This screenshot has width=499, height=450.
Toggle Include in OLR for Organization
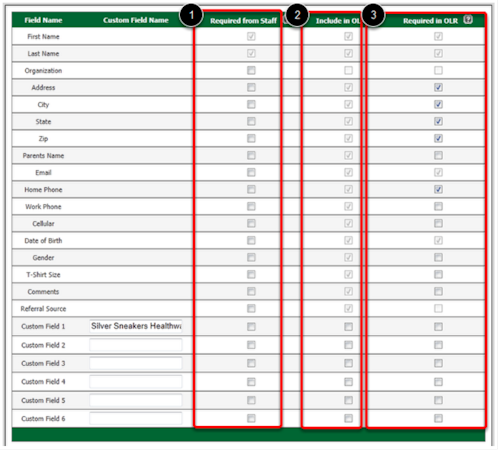[348, 70]
